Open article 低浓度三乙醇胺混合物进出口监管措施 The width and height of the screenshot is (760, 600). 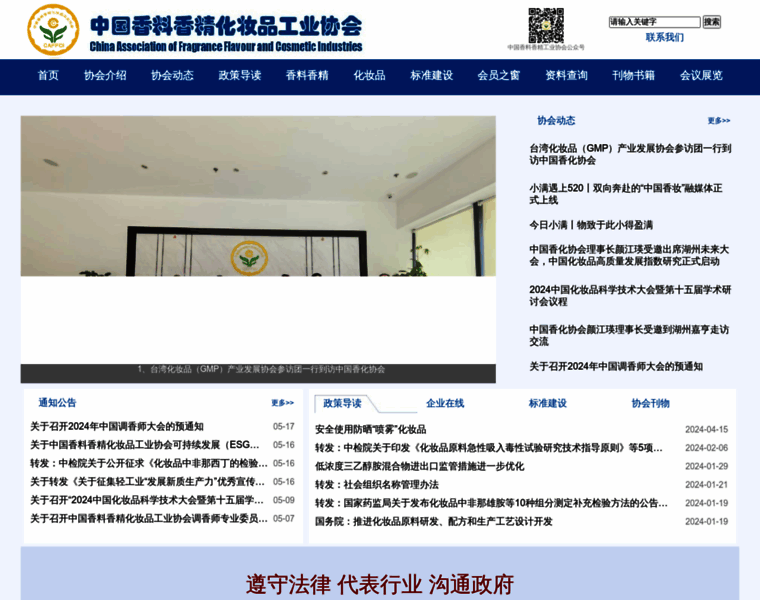click(x=420, y=466)
